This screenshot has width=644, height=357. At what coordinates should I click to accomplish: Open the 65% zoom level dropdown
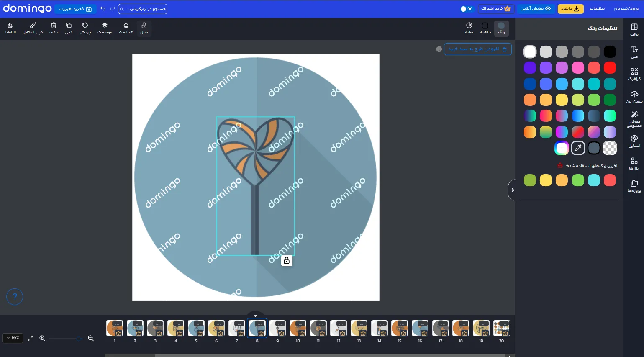(13, 338)
